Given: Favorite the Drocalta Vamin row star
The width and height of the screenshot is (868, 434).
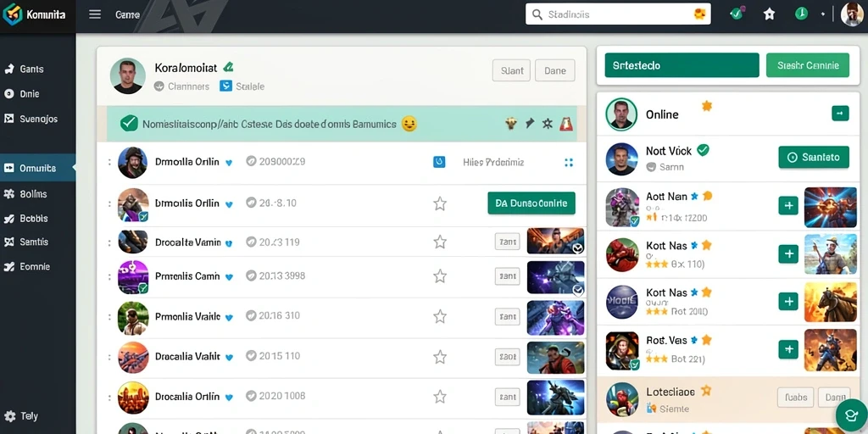Looking at the screenshot, I should pyautogui.click(x=440, y=242).
